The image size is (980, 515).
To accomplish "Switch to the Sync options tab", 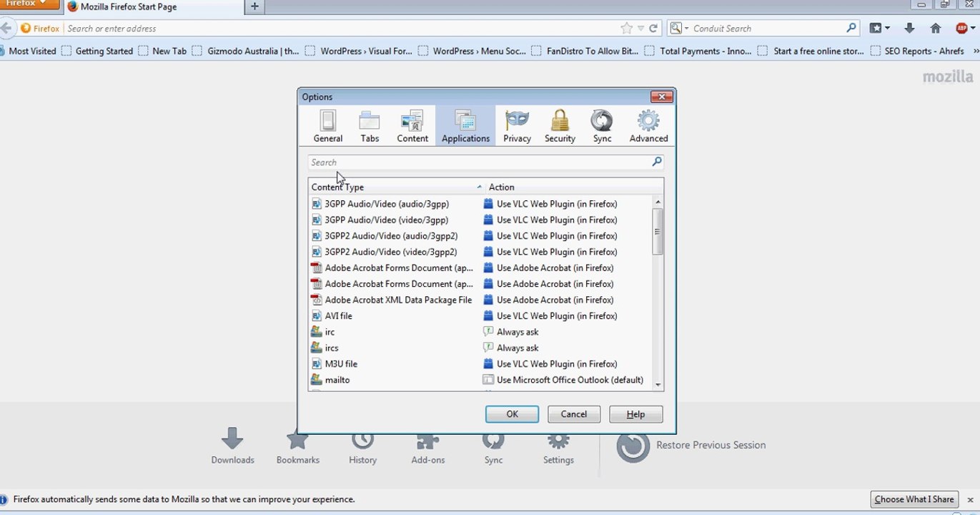I will pyautogui.click(x=602, y=126).
